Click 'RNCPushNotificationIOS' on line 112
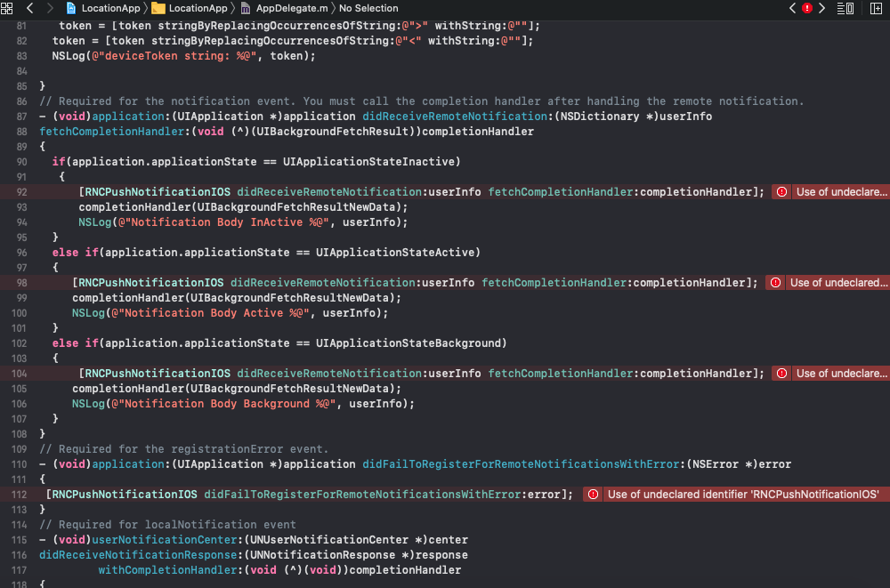Screen dimensions: 890x588 coord(125,495)
